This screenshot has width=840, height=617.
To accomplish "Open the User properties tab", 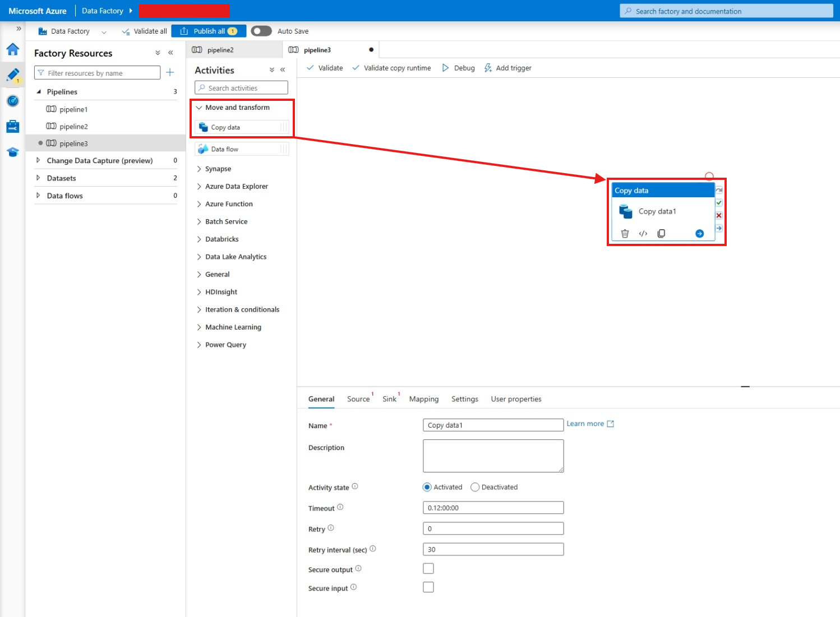I will pyautogui.click(x=516, y=399).
